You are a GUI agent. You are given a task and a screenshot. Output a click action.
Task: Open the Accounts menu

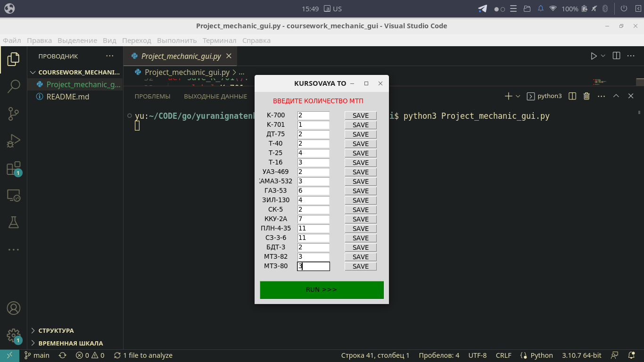(x=14, y=308)
